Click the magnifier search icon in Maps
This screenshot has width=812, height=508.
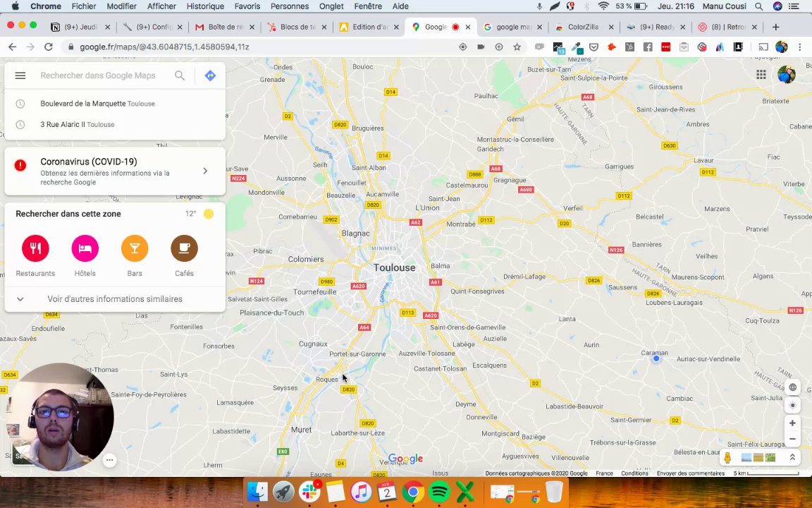coord(180,75)
